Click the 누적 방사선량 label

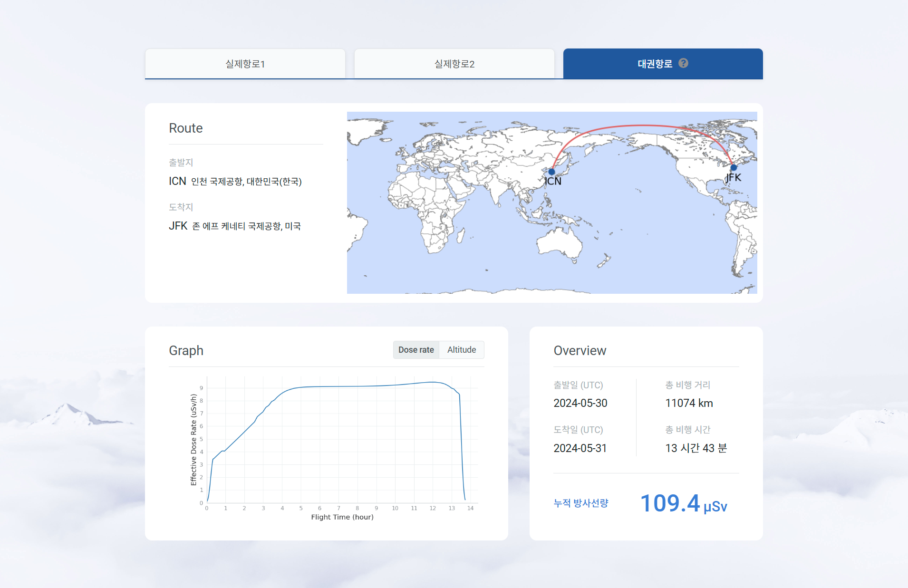[x=581, y=503]
